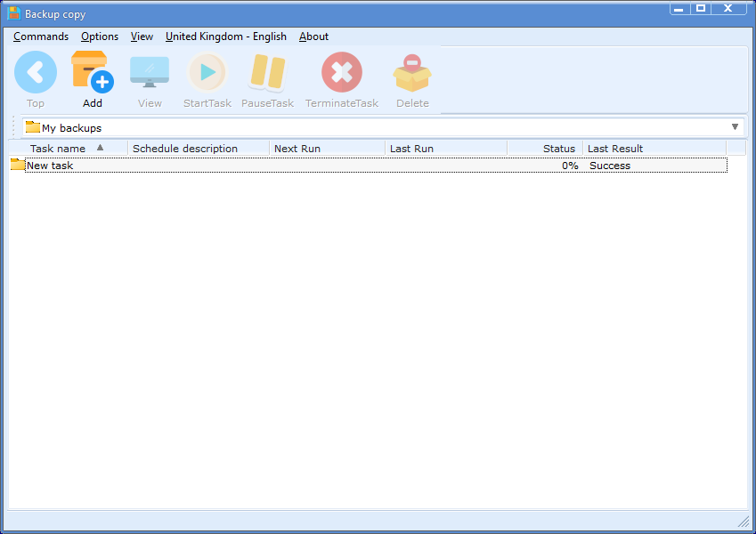This screenshot has width=756, height=534.
Task: Click the Top back arrow icon
Action: pos(36,73)
